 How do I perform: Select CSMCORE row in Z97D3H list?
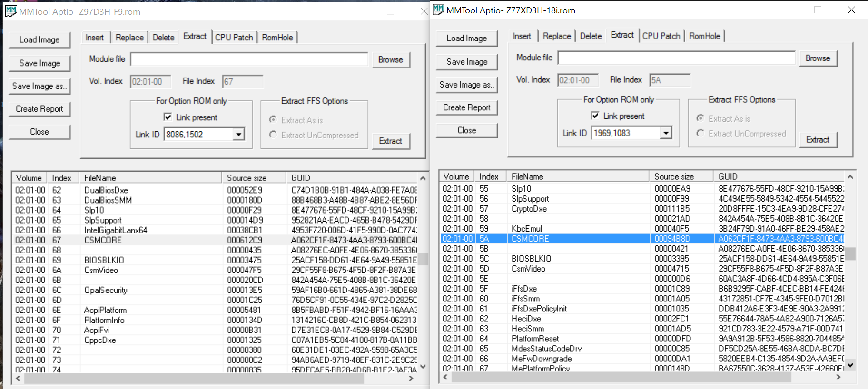(x=215, y=240)
